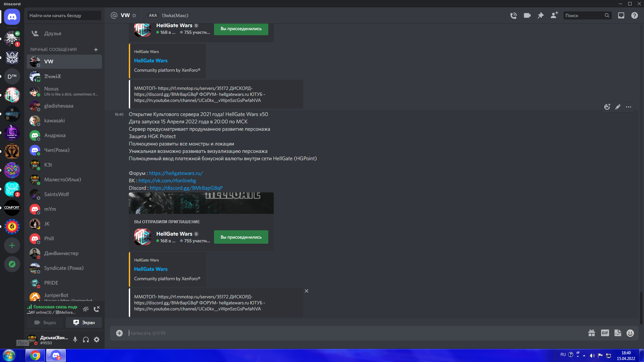Open more message options

629,107
